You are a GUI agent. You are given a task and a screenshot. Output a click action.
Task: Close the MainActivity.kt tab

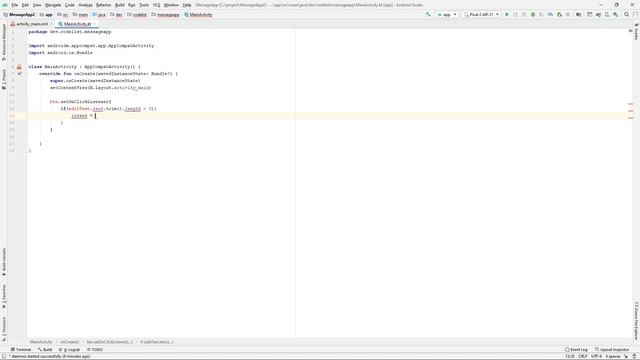[x=95, y=24]
